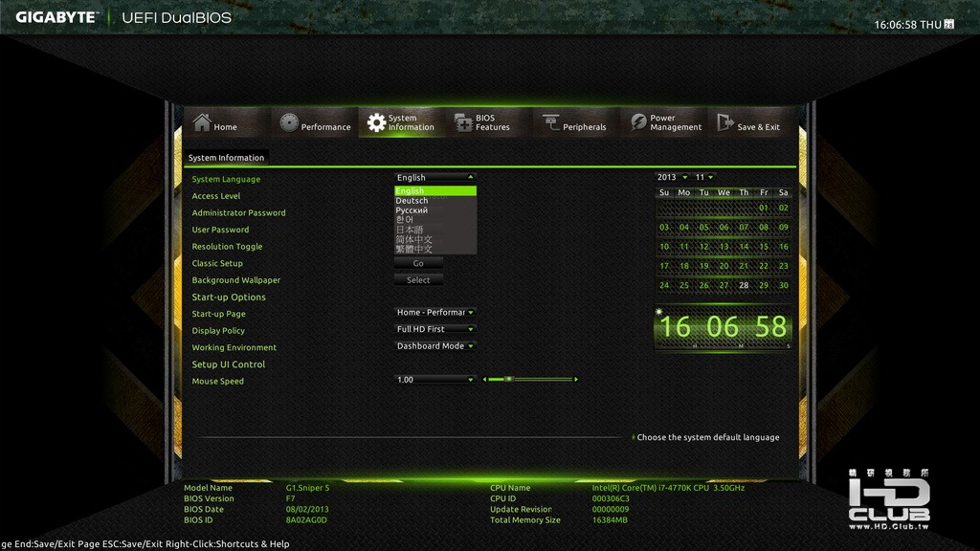Click the Home house icon

click(x=202, y=122)
